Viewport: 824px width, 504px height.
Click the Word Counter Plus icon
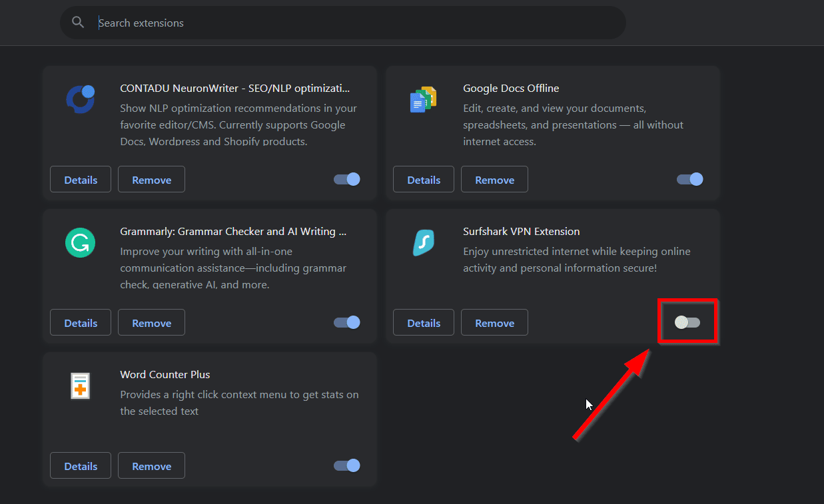pyautogui.click(x=81, y=385)
